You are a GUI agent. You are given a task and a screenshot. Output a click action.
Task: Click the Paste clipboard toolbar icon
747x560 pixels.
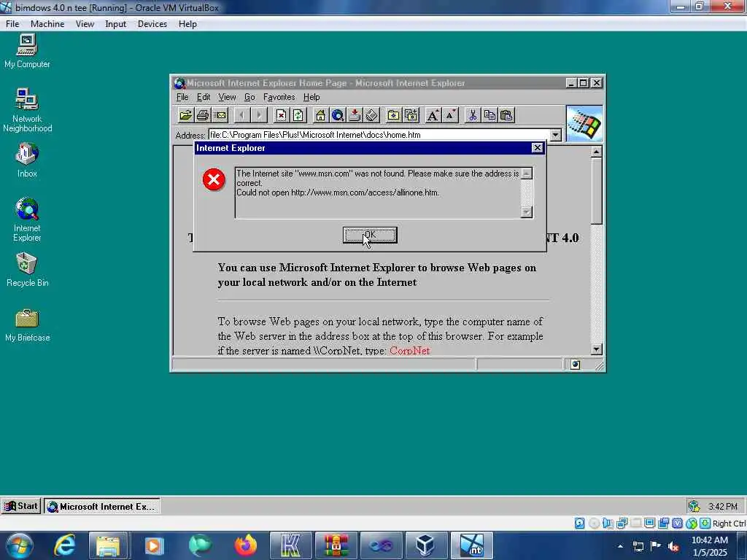[506, 115]
